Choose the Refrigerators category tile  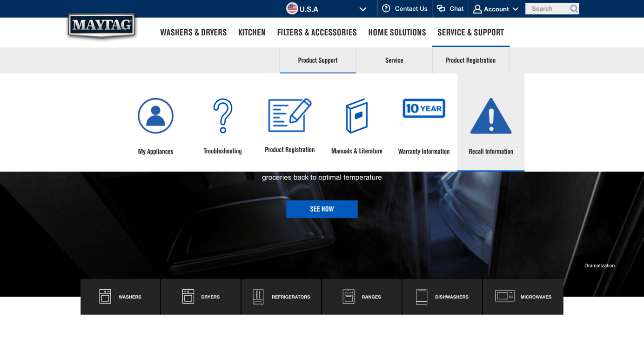[x=281, y=297]
